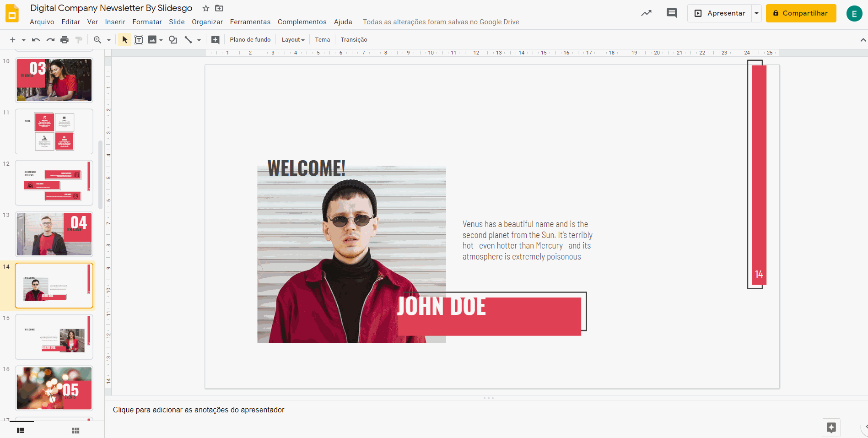Viewport: 868px width, 438px height.
Task: Select the Venus paragraph text
Action: 527,240
